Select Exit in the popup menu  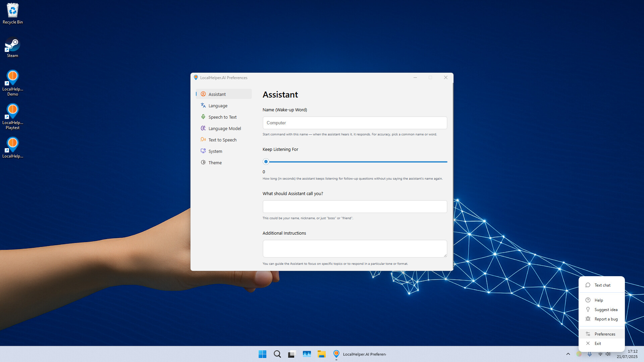(598, 343)
